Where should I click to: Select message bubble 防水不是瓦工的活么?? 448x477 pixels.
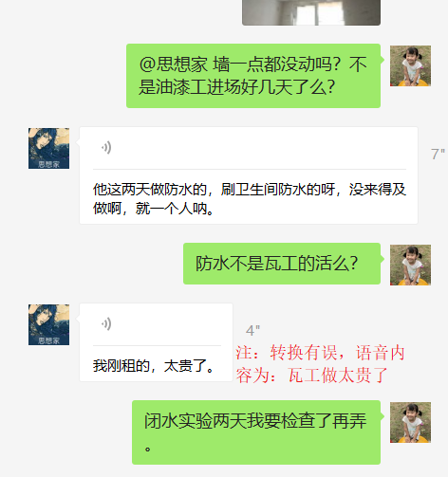[282, 264]
